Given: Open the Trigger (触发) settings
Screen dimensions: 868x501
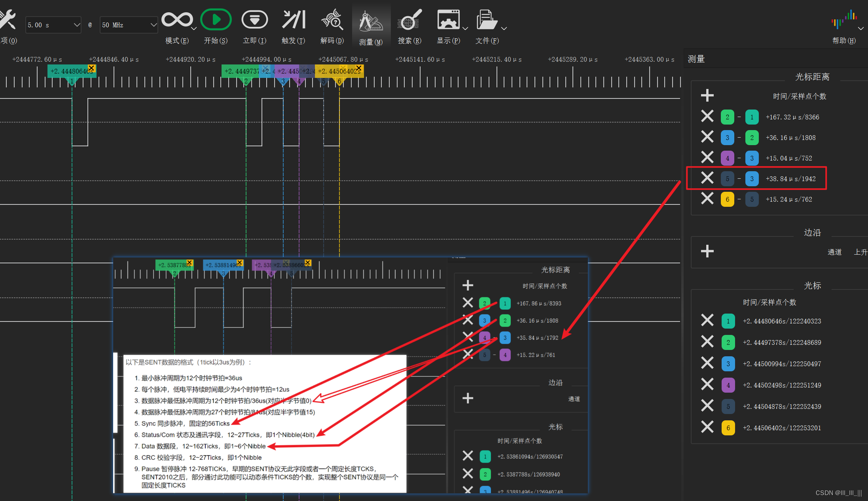Looking at the screenshot, I should point(293,20).
